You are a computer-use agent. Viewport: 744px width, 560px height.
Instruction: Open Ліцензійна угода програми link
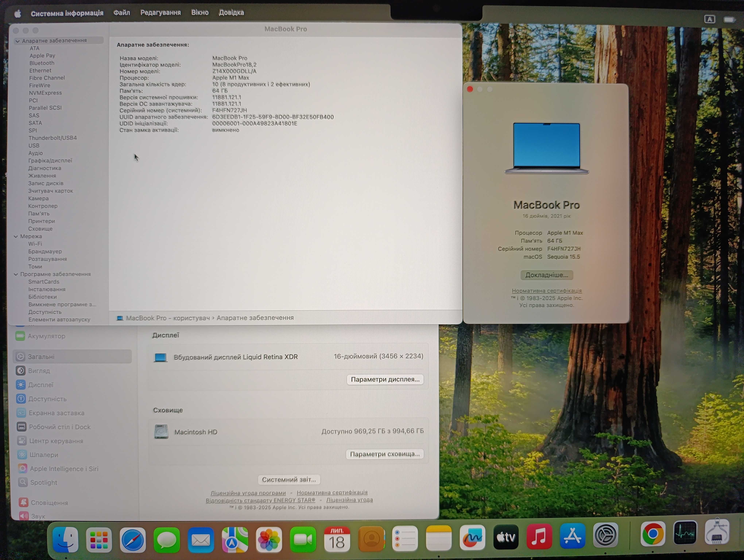tap(248, 493)
